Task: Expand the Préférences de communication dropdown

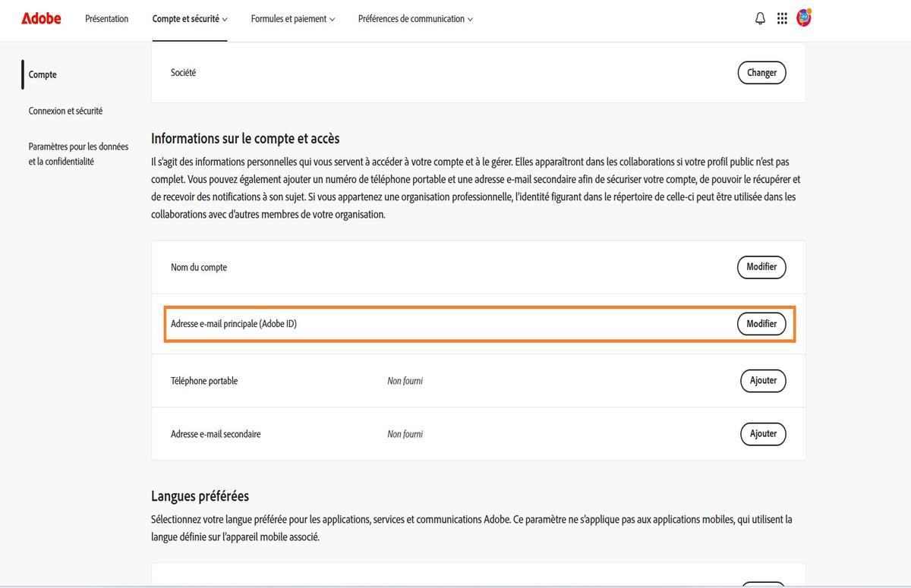Action: point(415,18)
